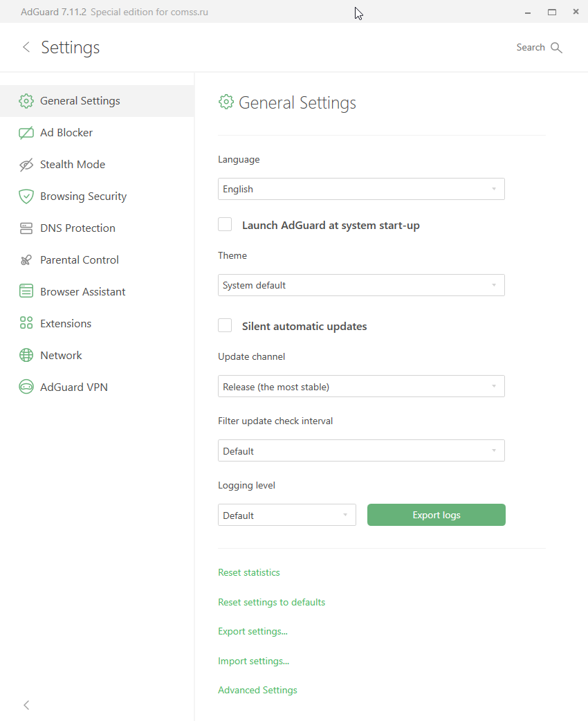Open the Advanced Settings link
The height and width of the screenshot is (721, 588).
(257, 691)
